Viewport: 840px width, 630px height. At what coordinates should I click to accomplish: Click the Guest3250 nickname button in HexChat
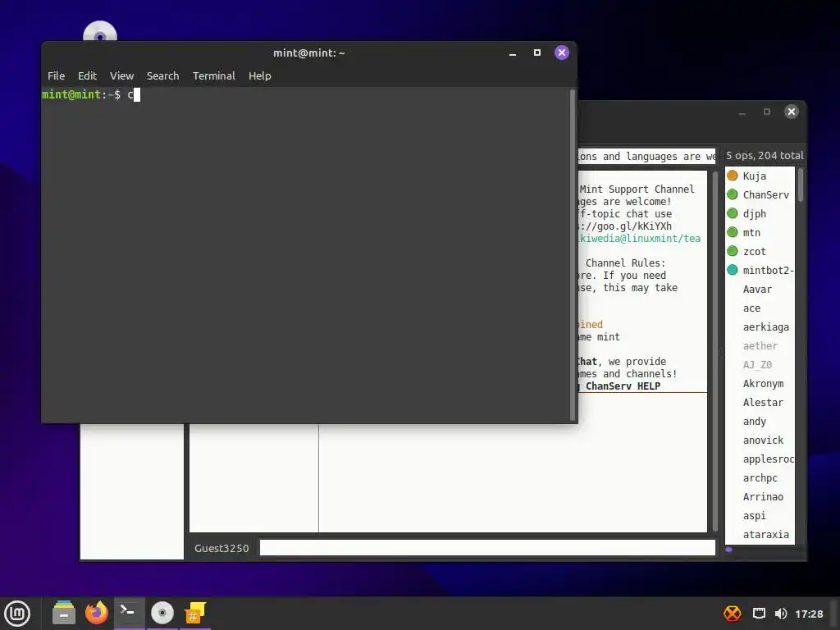pyautogui.click(x=221, y=549)
